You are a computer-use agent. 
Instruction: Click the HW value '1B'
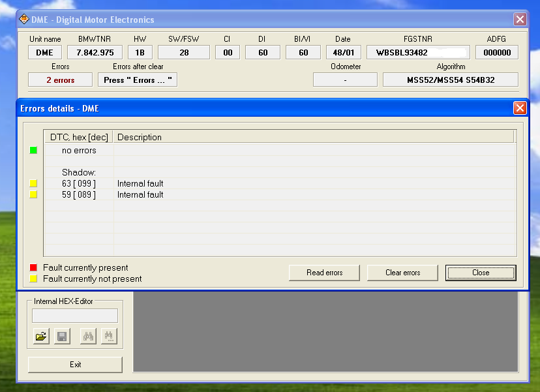click(x=140, y=52)
